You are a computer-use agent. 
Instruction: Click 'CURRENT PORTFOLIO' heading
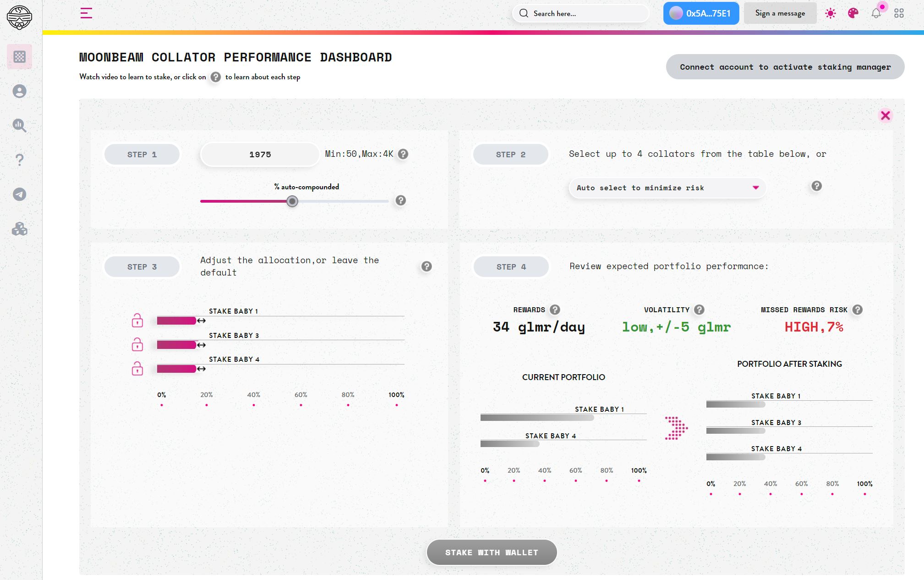point(563,377)
